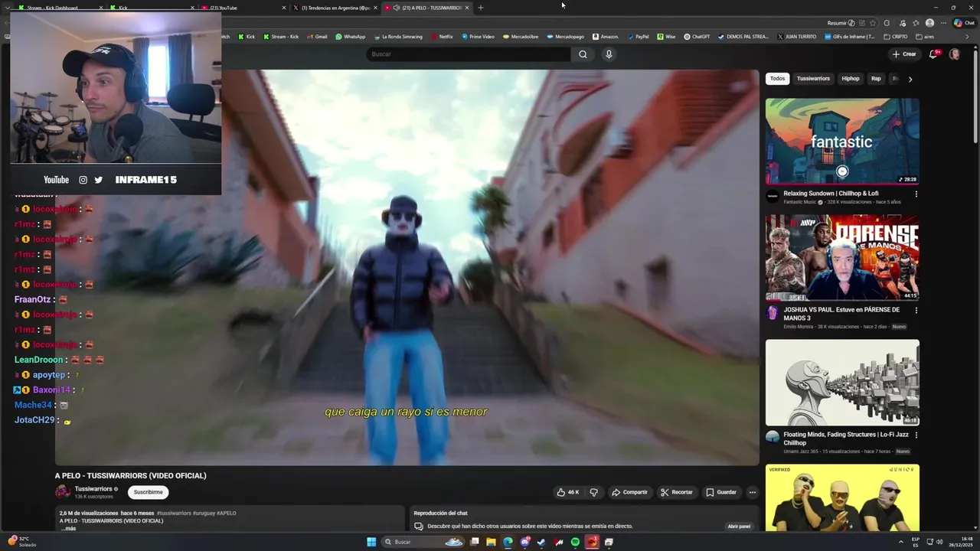Expand video description with ...más
This screenshot has height=551, width=980.
[68, 529]
